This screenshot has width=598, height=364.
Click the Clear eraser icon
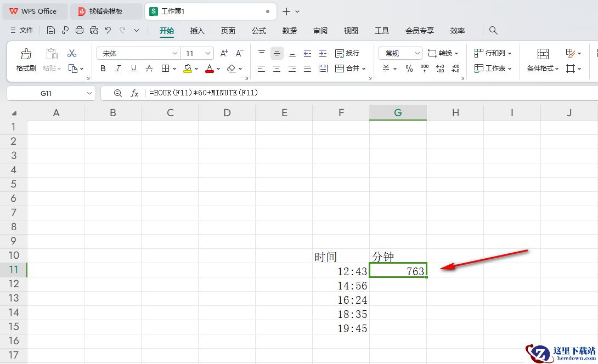pyautogui.click(x=231, y=69)
